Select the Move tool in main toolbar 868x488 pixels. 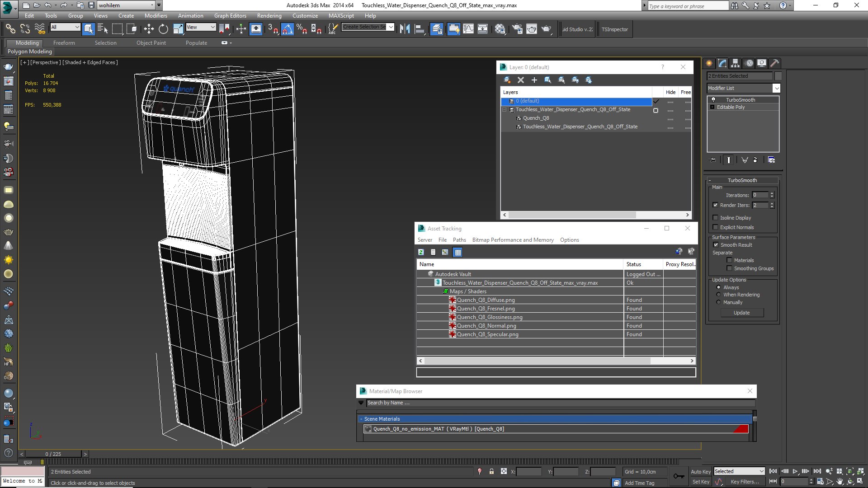coord(149,29)
